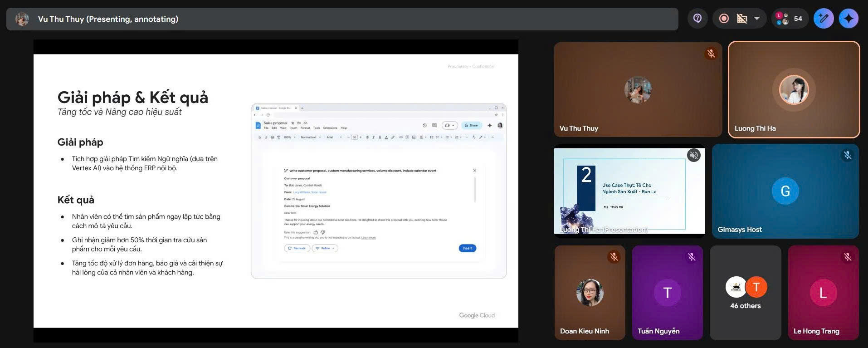Click the blue Insert button
Screen dimensions: 868x348
coord(467,248)
